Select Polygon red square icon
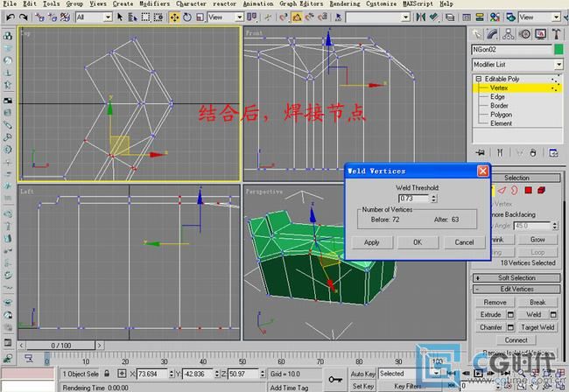This screenshot has height=392, width=569. coord(529,191)
